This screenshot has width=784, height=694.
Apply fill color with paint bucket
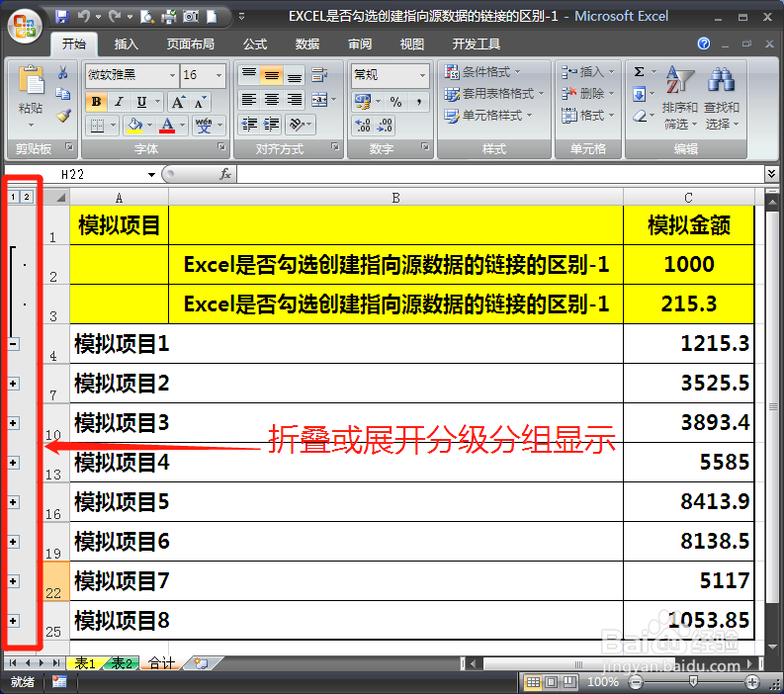134,125
